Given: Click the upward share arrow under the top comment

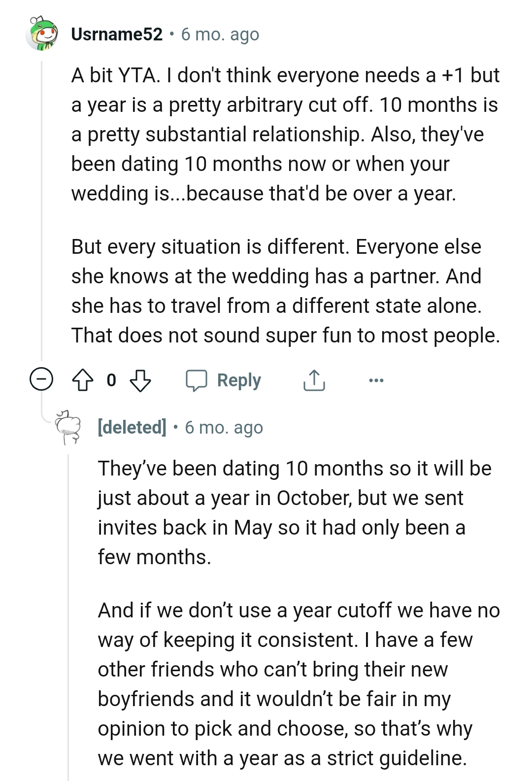Looking at the screenshot, I should 314,380.
